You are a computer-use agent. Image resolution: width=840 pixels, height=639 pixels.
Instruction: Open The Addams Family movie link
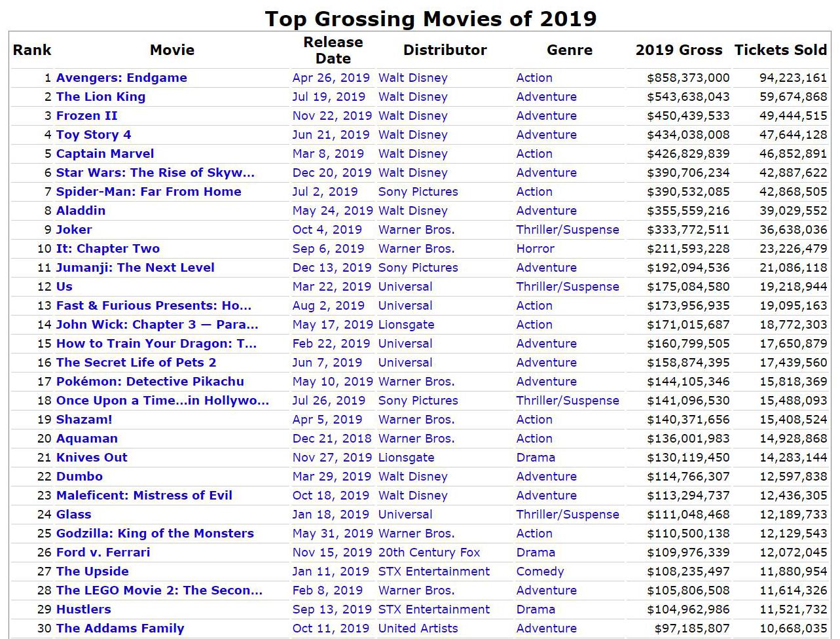[x=120, y=628]
